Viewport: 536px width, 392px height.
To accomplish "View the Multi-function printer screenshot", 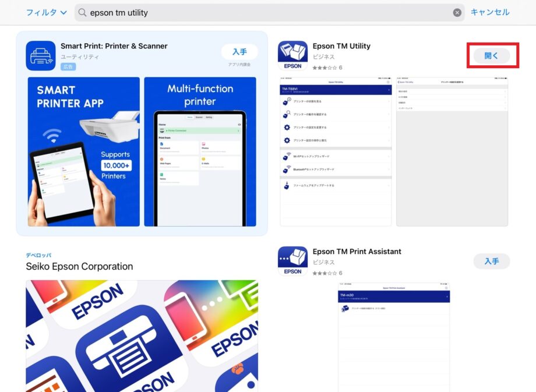I will 200,151.
